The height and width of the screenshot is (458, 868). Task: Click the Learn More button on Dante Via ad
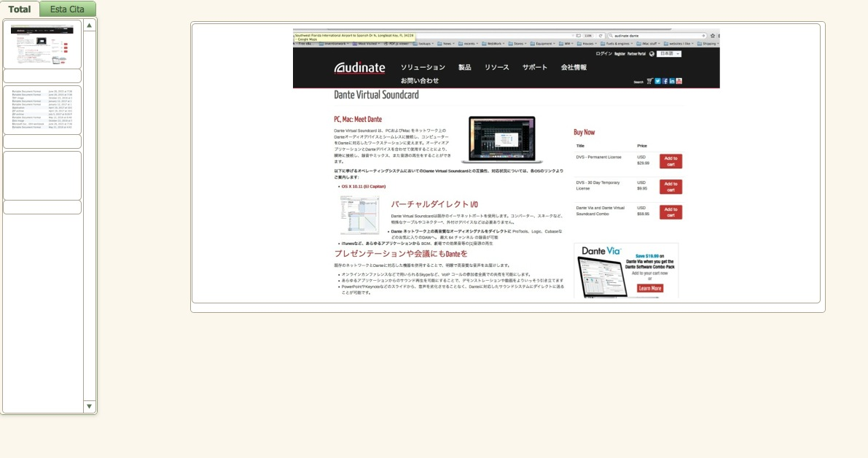pos(650,288)
